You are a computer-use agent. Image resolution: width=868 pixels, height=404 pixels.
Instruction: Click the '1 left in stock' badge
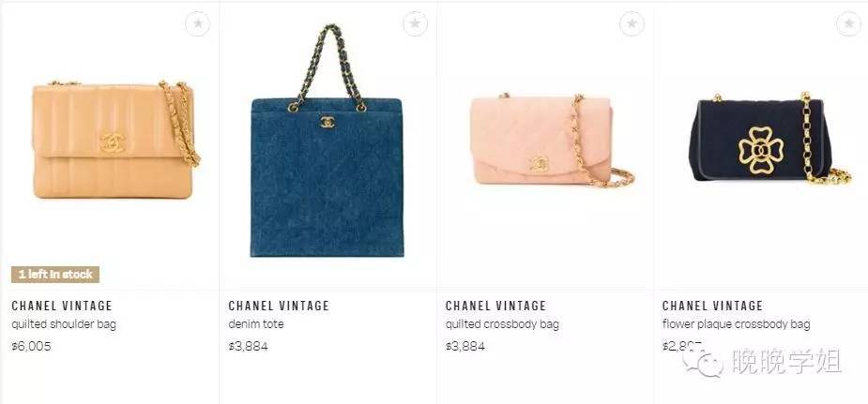pos(55,274)
